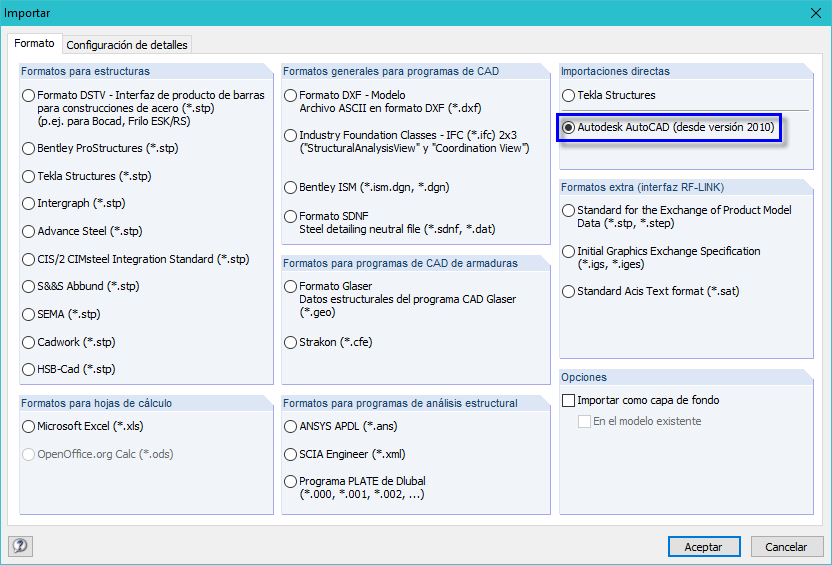
Task: Select S&&S Abbund (*.stp) format
Action: point(29,286)
